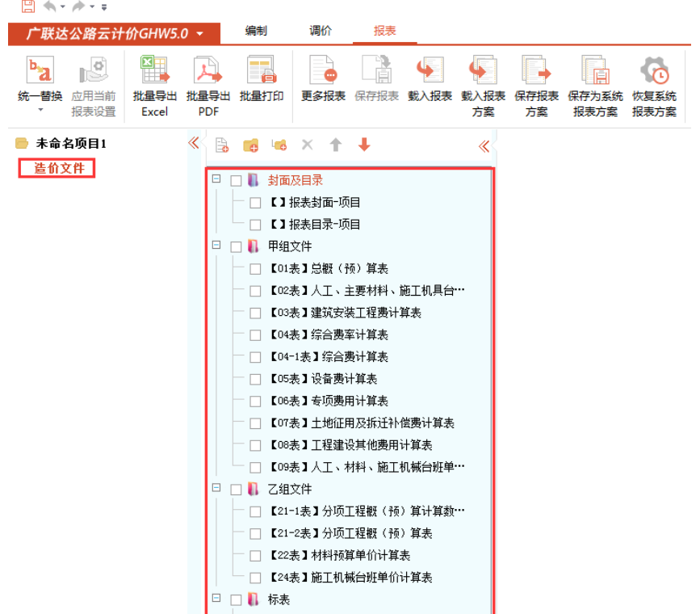Click the 批量打印 printer icon
700x614 pixels.
262,72
